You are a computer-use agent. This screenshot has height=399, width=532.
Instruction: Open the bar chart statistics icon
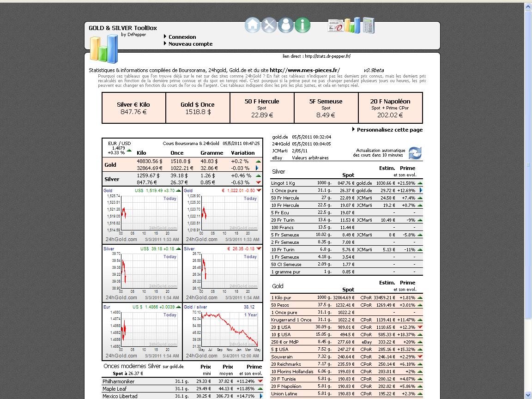pos(352,25)
